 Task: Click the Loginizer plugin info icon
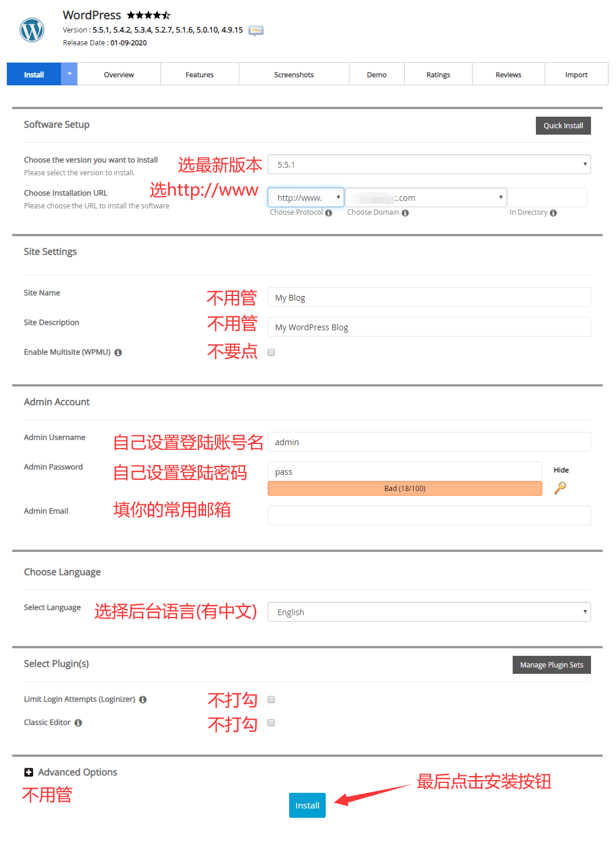(x=143, y=700)
